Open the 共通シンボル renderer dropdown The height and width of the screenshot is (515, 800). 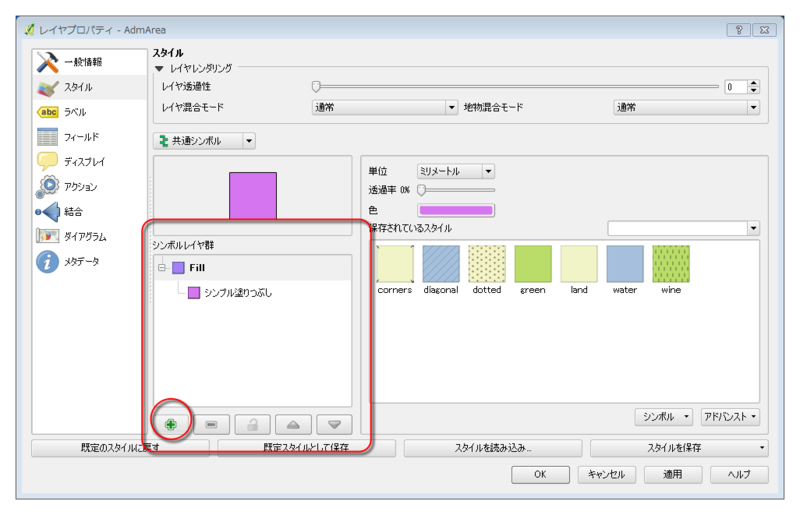(x=204, y=141)
